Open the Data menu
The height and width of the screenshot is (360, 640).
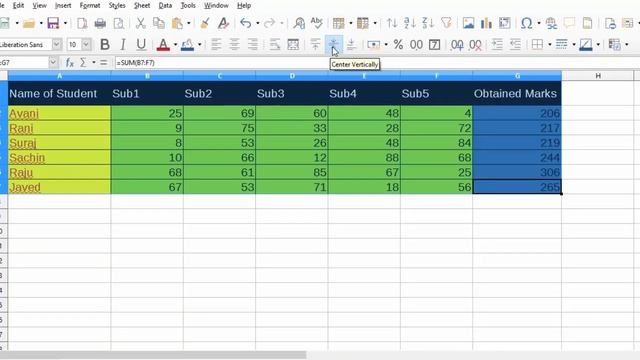pos(165,6)
